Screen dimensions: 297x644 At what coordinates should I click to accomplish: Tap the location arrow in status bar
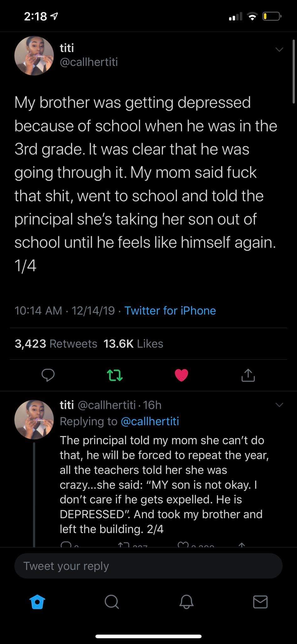(x=54, y=16)
